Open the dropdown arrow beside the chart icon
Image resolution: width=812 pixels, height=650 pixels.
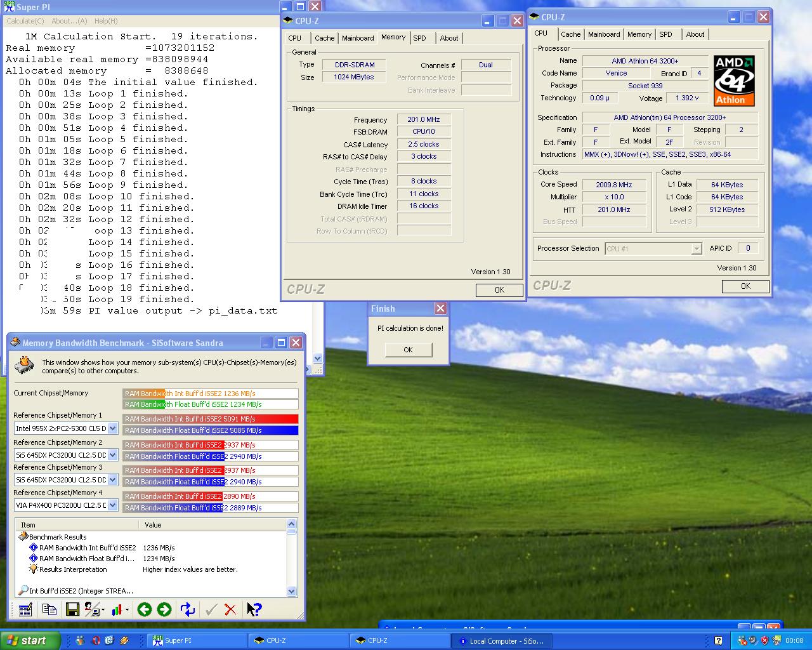128,611
